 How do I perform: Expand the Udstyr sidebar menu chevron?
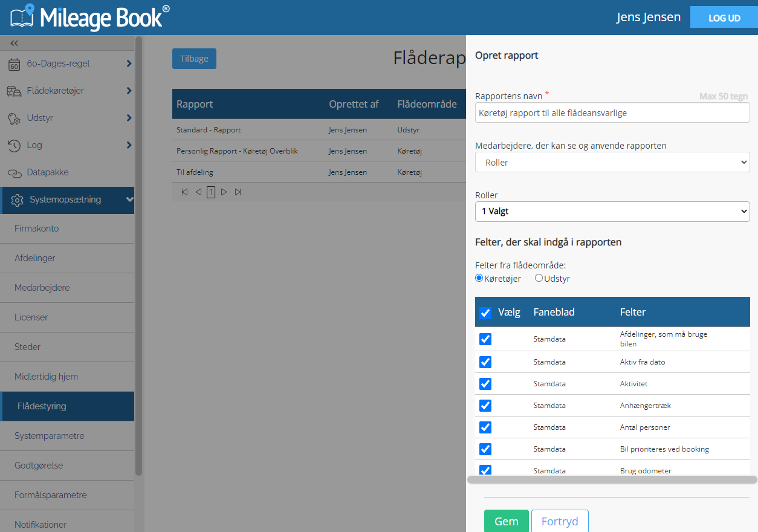(x=129, y=118)
